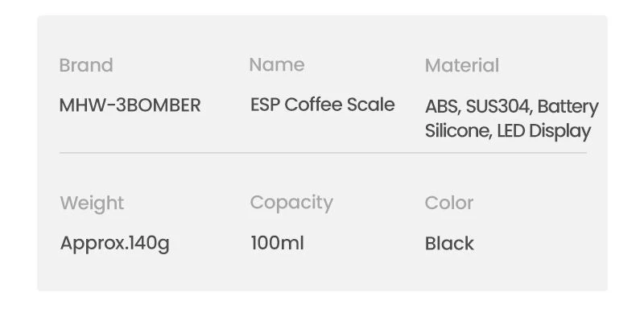Click the Silicone, LED Display text
Viewport: 644px width, 321px height.
click(x=508, y=131)
